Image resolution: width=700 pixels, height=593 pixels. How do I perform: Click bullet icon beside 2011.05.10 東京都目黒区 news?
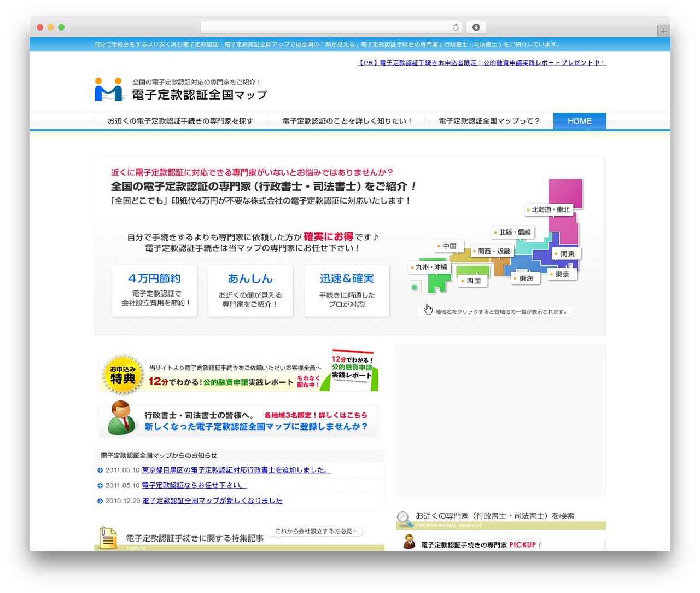tap(100, 470)
